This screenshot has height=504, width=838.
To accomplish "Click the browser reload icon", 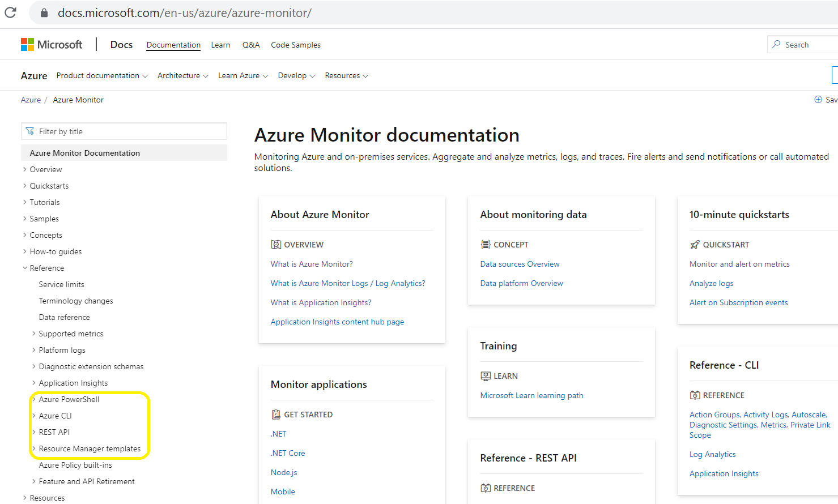I will (x=10, y=12).
